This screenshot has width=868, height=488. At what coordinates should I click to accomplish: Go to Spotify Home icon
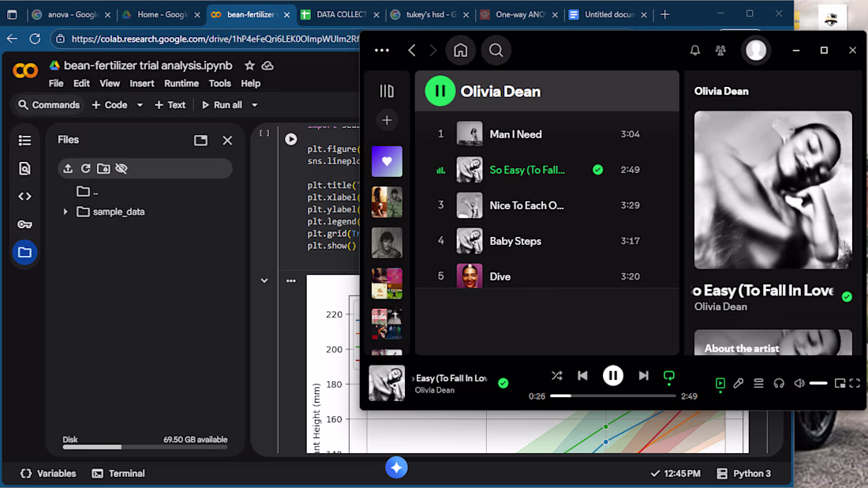[x=460, y=51]
